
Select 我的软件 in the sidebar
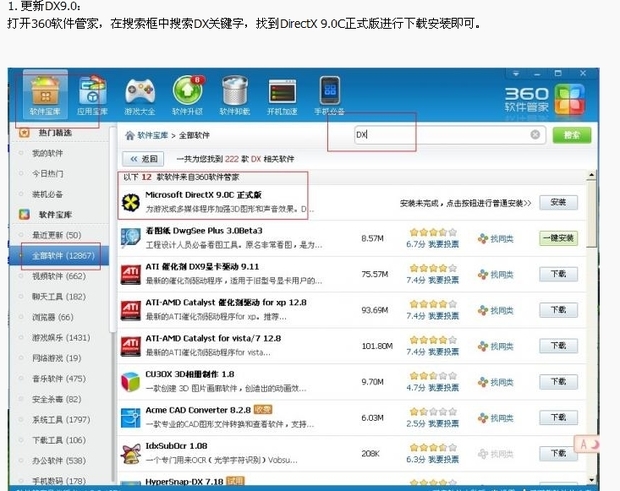47,153
